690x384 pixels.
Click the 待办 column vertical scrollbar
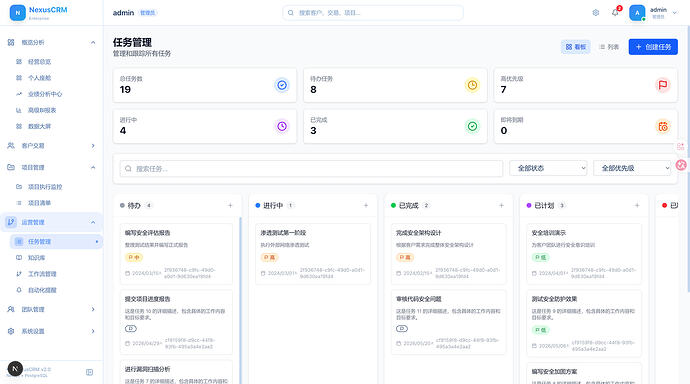[x=240, y=300]
